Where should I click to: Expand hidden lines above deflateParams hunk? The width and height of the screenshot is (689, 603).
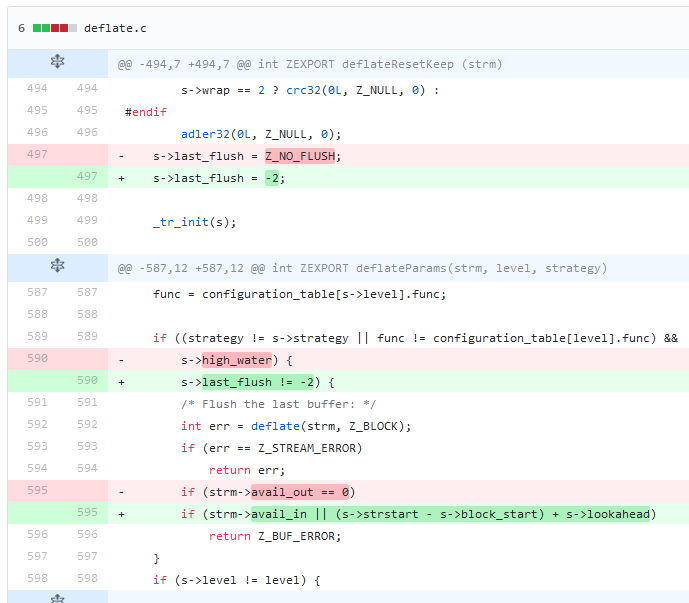click(57, 268)
